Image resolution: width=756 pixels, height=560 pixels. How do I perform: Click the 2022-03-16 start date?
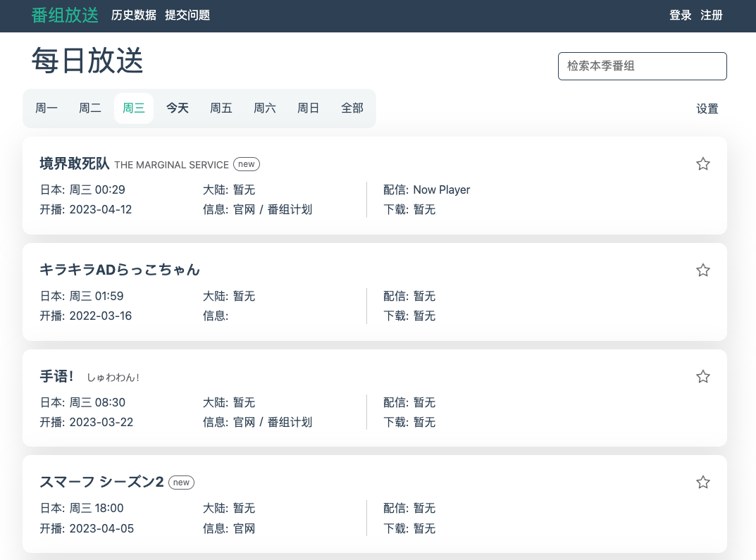pyautogui.click(x=101, y=316)
